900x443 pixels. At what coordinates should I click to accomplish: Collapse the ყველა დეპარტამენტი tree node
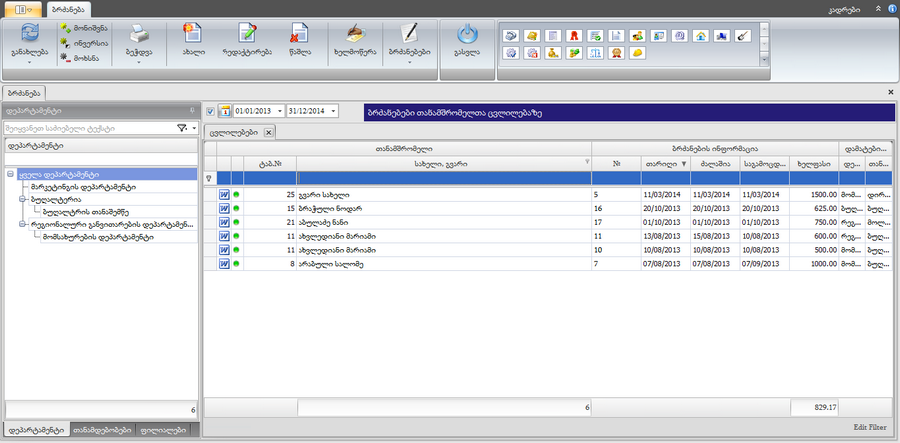10,174
